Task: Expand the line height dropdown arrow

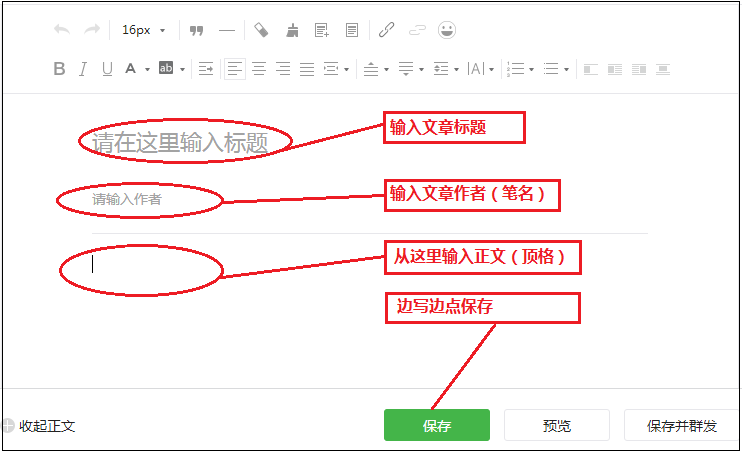Action: (x=456, y=70)
